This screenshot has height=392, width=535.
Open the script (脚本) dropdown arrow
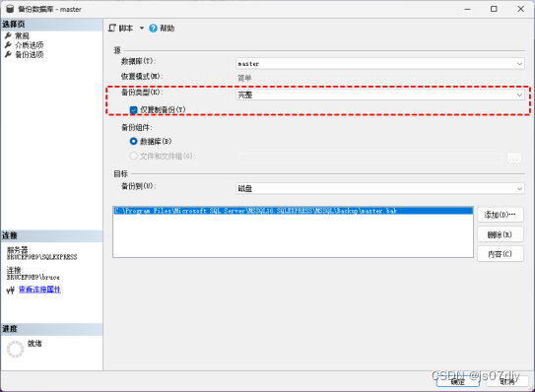[142, 28]
